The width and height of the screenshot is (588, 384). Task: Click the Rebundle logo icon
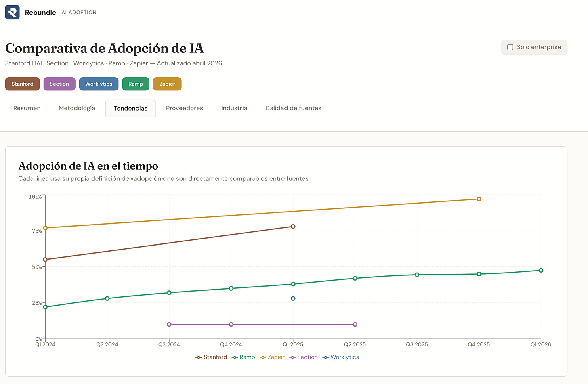[x=13, y=13]
